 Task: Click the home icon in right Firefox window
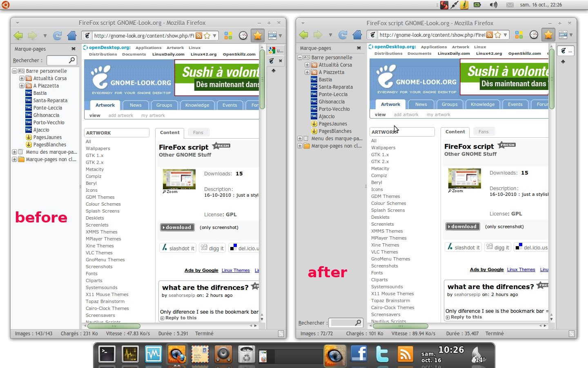(357, 35)
